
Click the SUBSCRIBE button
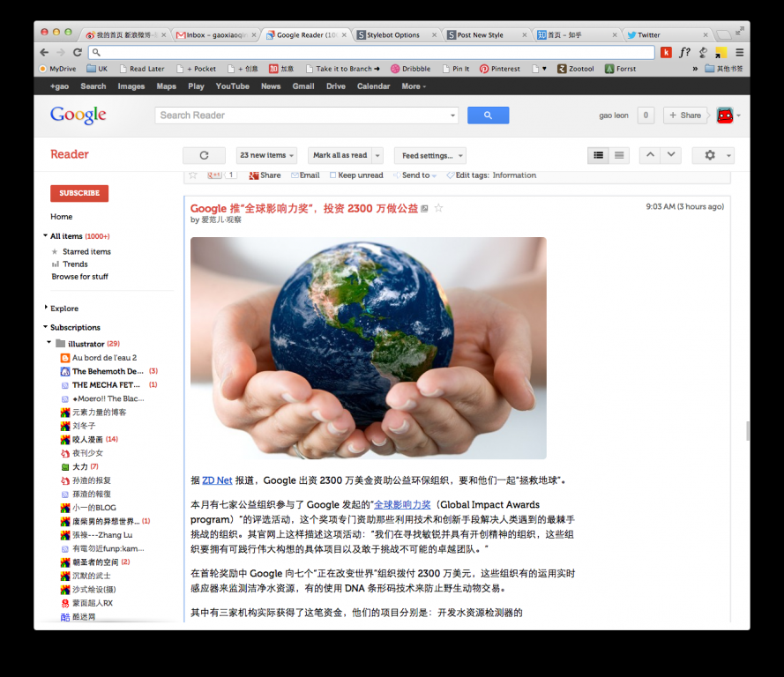click(79, 193)
